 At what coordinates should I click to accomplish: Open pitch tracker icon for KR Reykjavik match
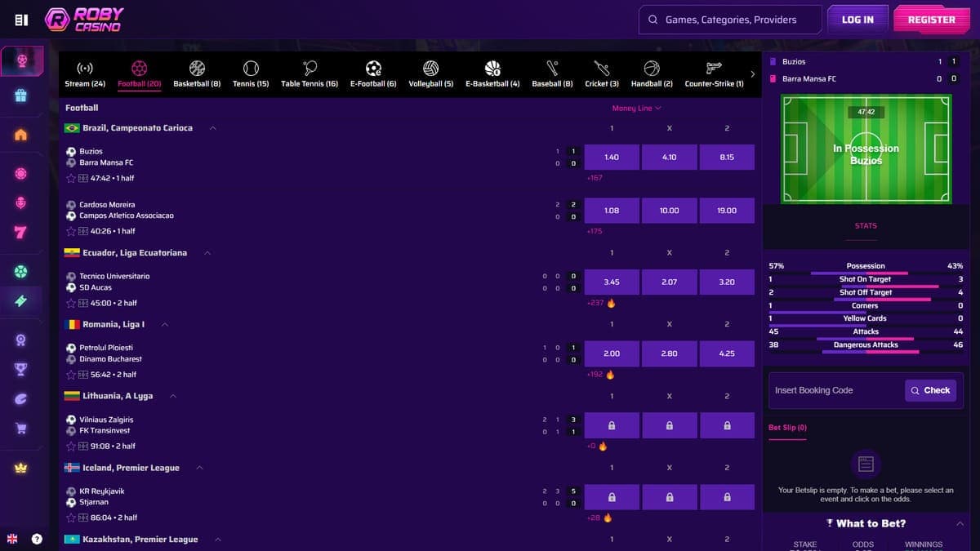pyautogui.click(x=83, y=518)
